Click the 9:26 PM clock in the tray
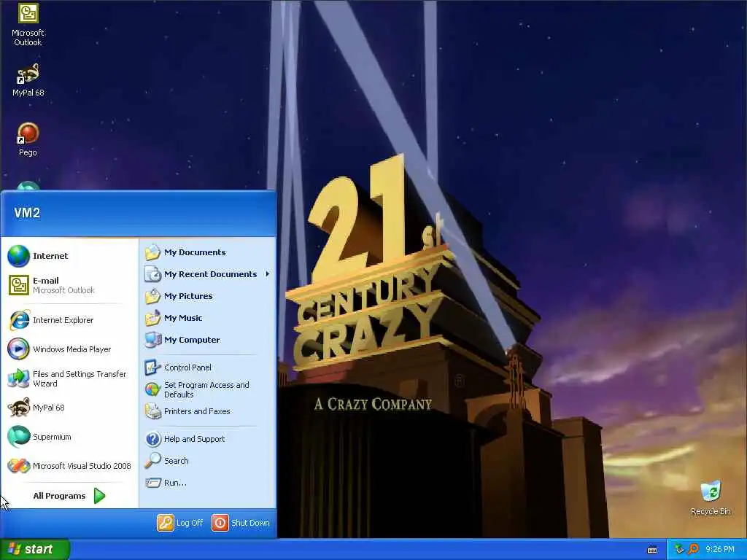Screen dimensions: 747x560 [x=720, y=550]
